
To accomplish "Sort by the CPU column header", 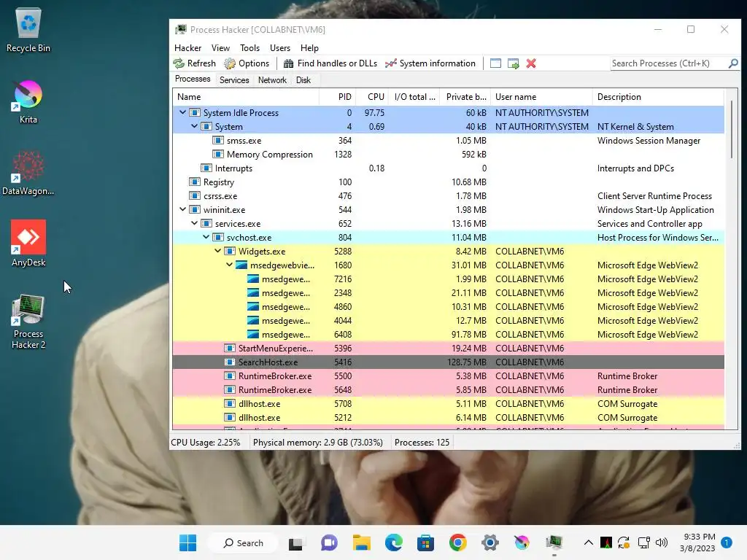I will click(x=373, y=97).
